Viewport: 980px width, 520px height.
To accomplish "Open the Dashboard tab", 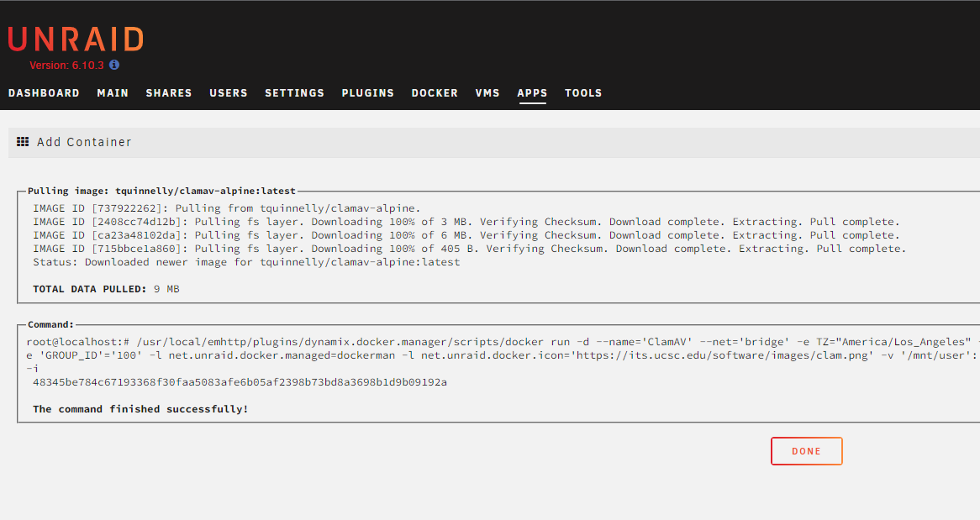I will click(x=44, y=93).
